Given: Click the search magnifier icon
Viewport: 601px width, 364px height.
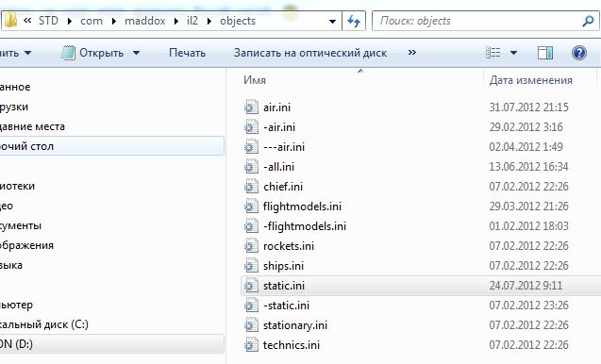Looking at the screenshot, I should click(x=588, y=21).
